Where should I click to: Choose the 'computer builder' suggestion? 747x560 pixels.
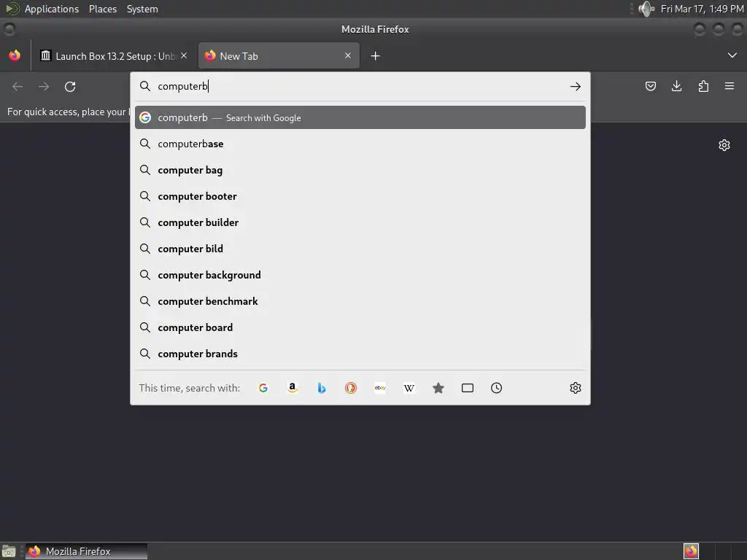click(x=360, y=222)
